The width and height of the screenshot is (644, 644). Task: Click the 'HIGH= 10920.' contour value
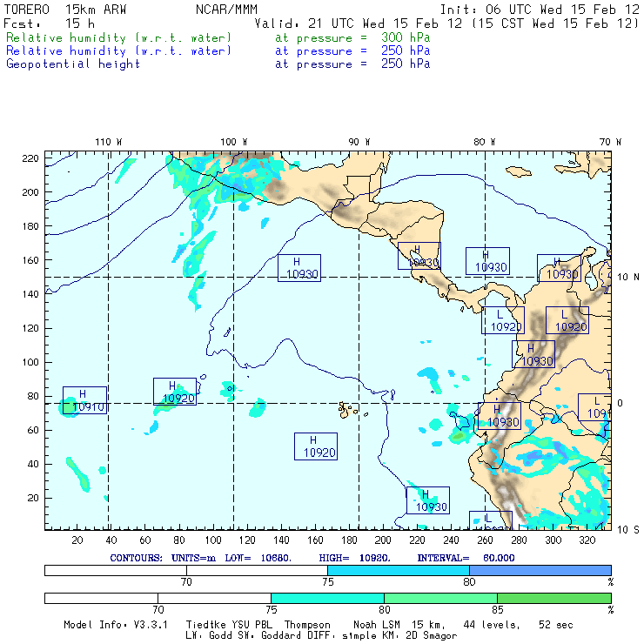pyautogui.click(x=355, y=558)
